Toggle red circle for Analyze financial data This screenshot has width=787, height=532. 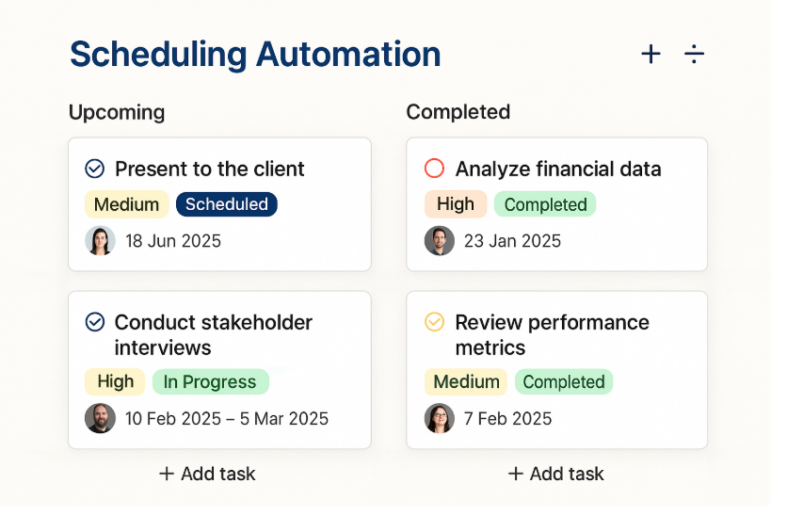[434, 169]
